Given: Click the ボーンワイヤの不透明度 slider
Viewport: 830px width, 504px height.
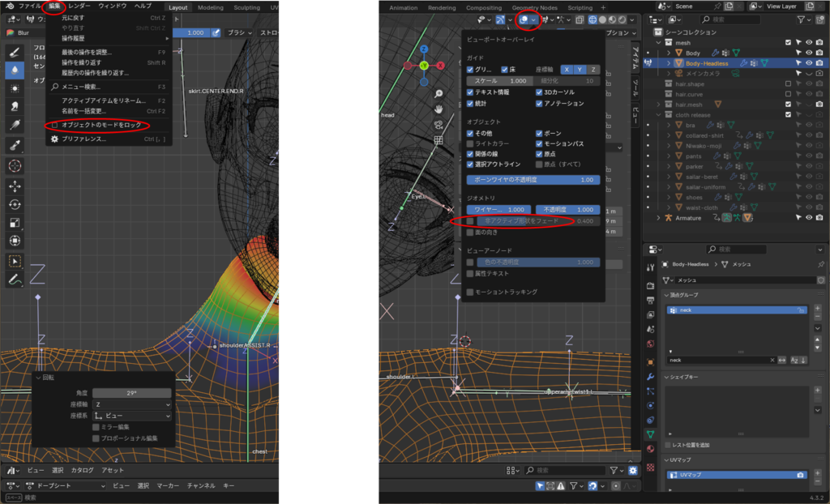Looking at the screenshot, I should pos(533,179).
